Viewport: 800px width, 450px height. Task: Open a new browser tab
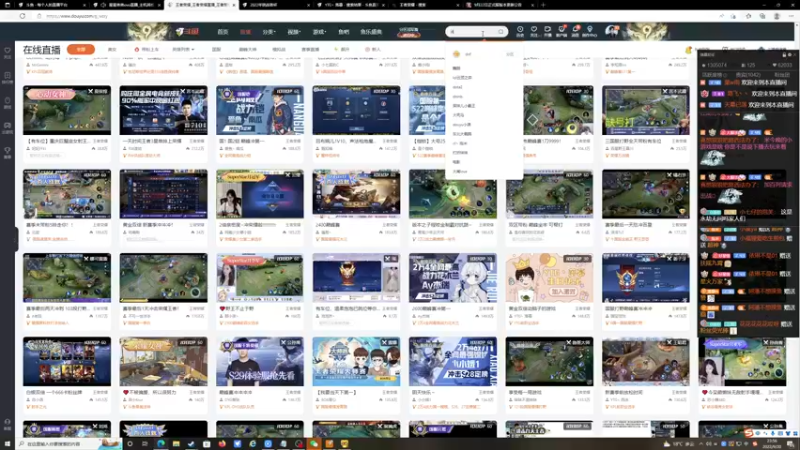tap(543, 5)
